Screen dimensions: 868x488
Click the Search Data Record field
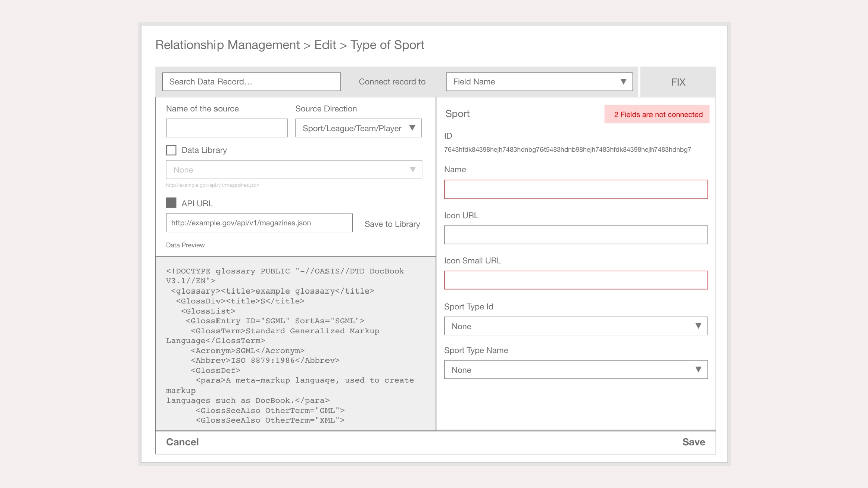[251, 82]
